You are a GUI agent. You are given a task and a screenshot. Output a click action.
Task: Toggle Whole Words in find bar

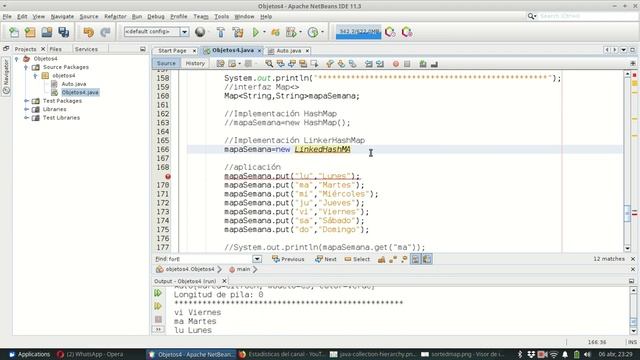click(x=393, y=259)
